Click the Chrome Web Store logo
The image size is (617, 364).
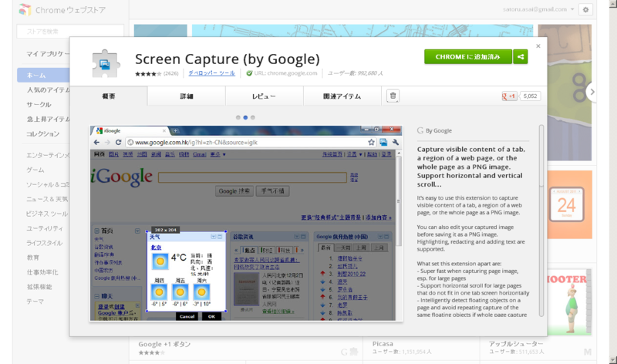(x=25, y=10)
